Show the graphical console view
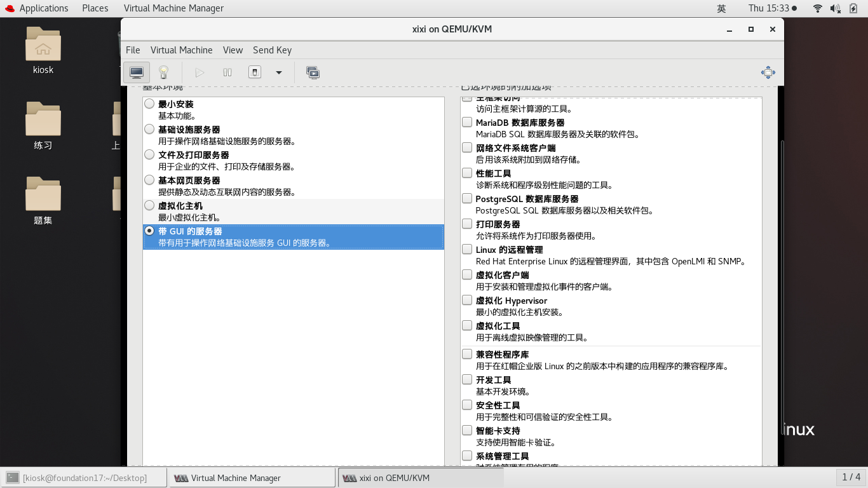Viewport: 868px width, 488px height. tap(137, 72)
